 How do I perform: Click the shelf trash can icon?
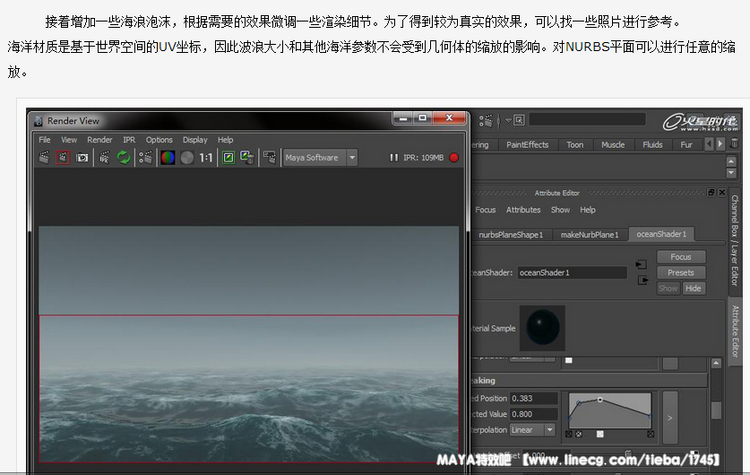[735, 144]
